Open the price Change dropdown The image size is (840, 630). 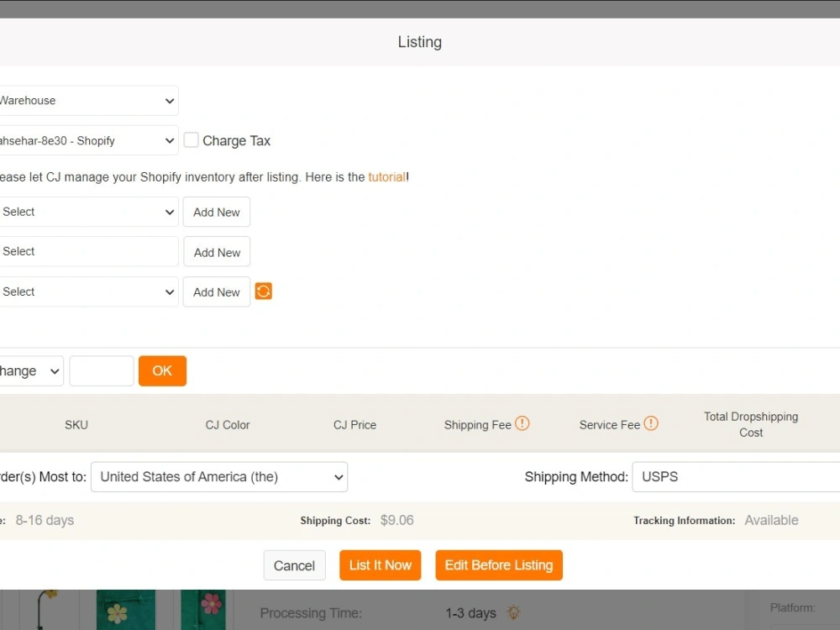[x=30, y=370]
